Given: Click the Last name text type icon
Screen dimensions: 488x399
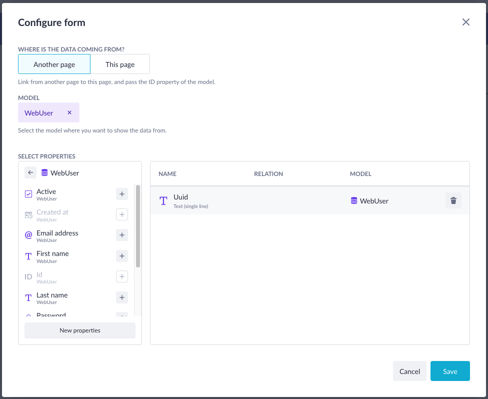Looking at the screenshot, I should coord(29,297).
